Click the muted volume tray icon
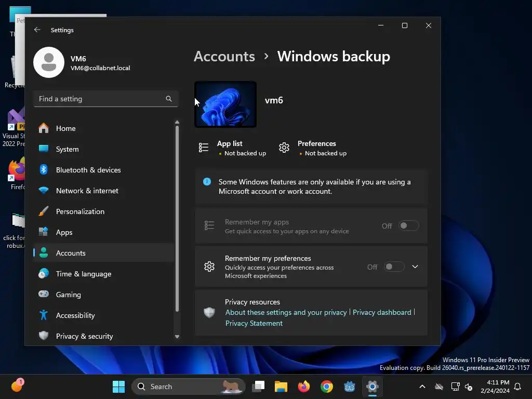This screenshot has width=532, height=399. (x=469, y=387)
